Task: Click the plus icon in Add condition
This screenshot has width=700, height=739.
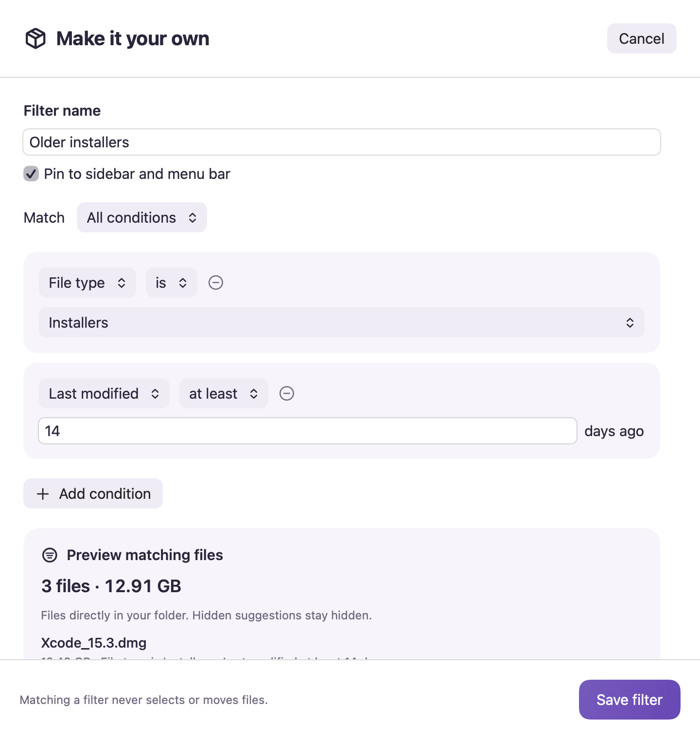Action: (43, 494)
